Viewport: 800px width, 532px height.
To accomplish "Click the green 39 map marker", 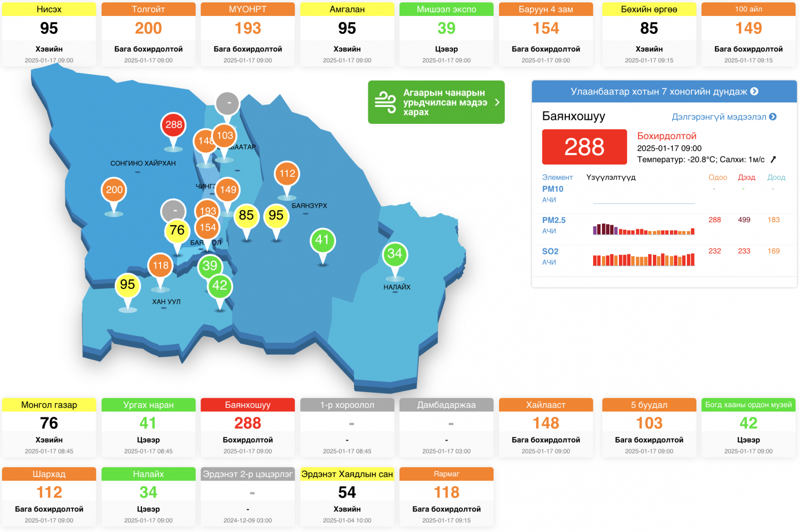I will 210,266.
